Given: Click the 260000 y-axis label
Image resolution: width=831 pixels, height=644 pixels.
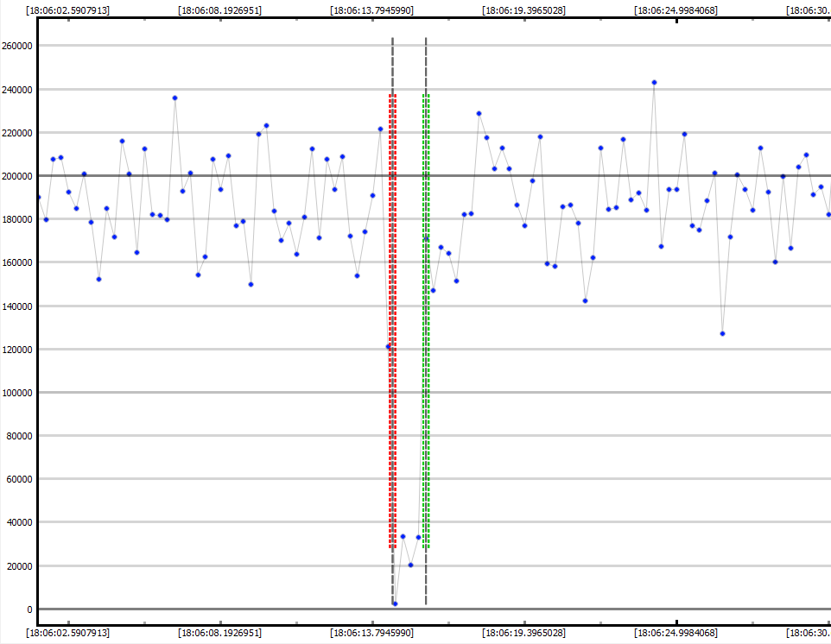Looking at the screenshot, I should coord(17,46).
